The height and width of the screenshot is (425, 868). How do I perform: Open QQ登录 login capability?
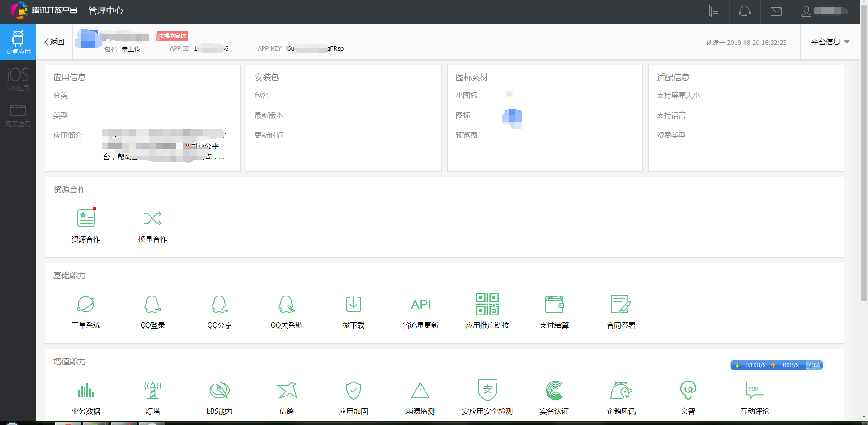point(153,304)
